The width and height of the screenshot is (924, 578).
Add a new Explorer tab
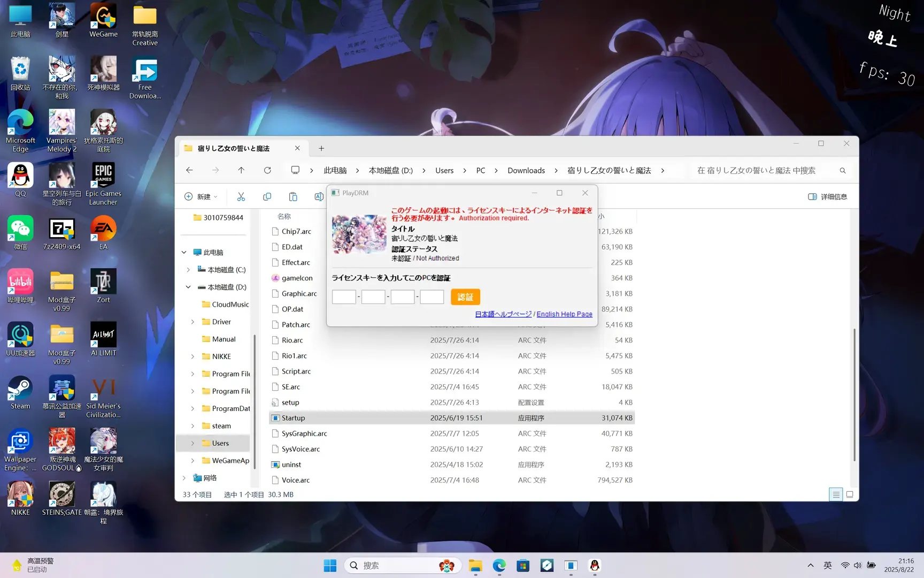pos(321,148)
